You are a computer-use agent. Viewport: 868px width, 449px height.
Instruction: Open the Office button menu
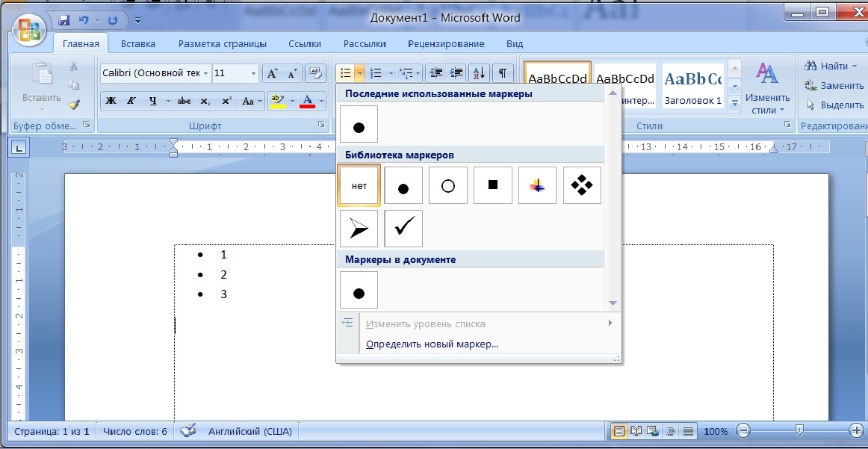click(29, 29)
